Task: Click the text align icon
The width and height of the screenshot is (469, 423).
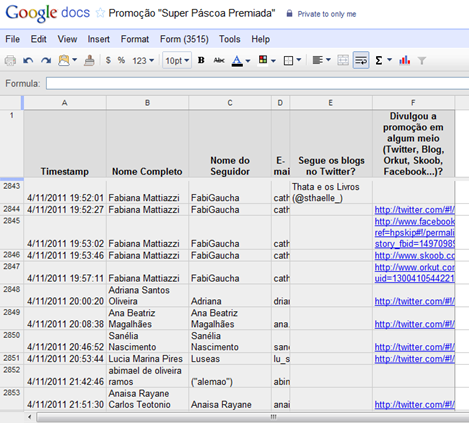Action: (x=317, y=60)
